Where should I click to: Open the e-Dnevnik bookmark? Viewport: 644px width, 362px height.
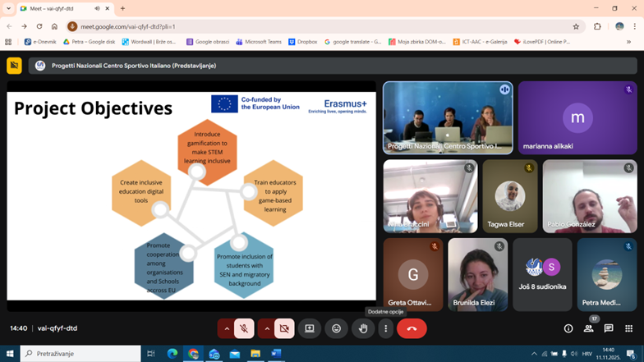click(x=40, y=41)
